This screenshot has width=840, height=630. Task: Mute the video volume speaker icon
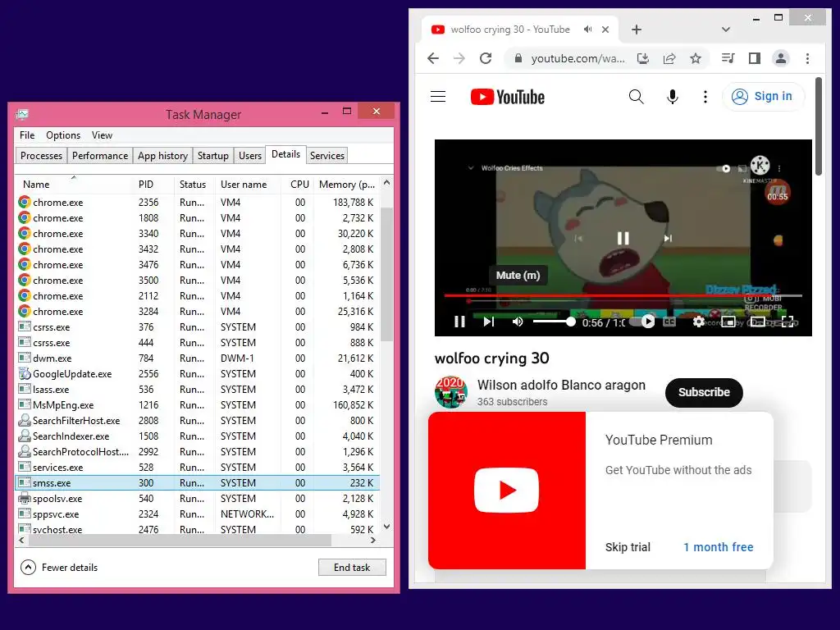(518, 322)
